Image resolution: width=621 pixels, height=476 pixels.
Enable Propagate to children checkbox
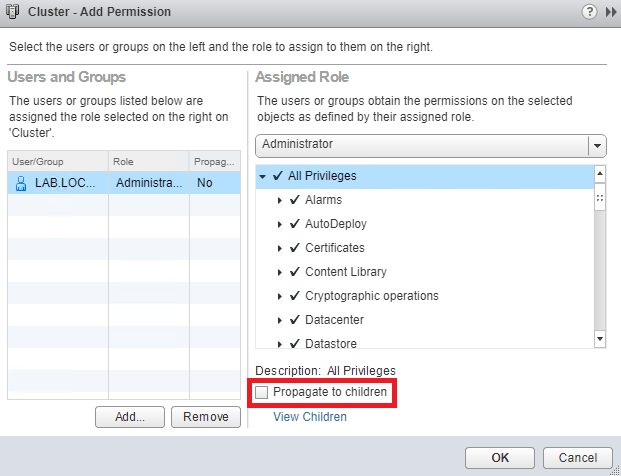click(x=262, y=393)
